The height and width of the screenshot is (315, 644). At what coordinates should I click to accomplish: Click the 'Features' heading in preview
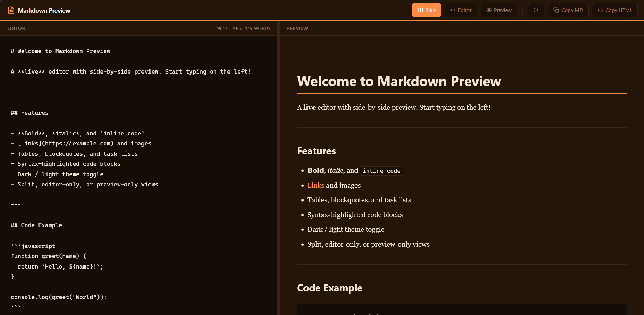click(x=316, y=151)
